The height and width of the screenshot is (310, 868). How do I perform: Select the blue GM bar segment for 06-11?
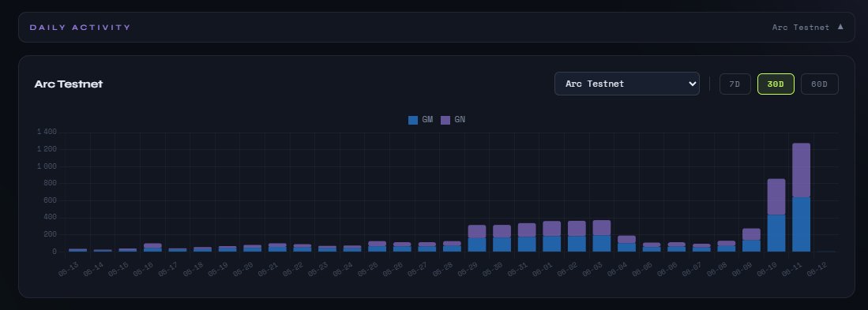pos(801,224)
